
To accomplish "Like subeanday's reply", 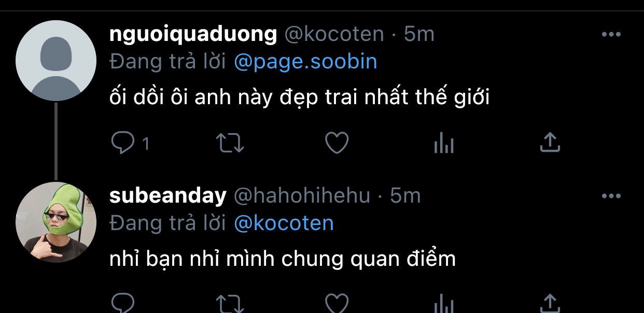I will click(337, 304).
